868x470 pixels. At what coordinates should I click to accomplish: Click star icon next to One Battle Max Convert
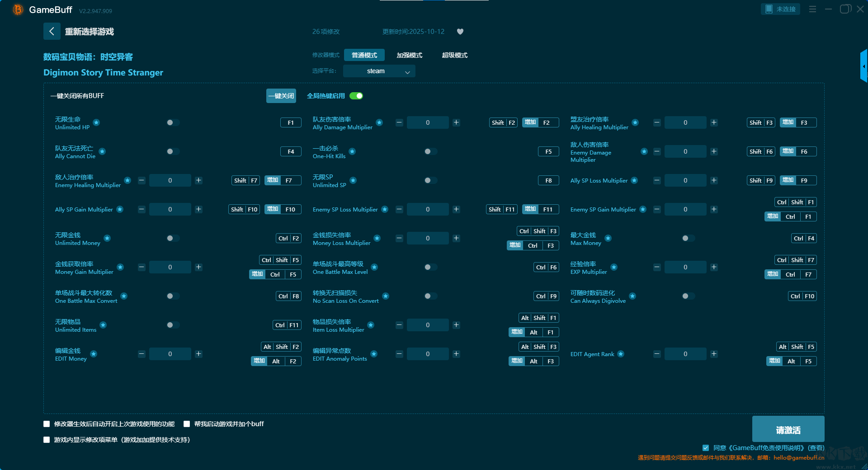pos(124,296)
